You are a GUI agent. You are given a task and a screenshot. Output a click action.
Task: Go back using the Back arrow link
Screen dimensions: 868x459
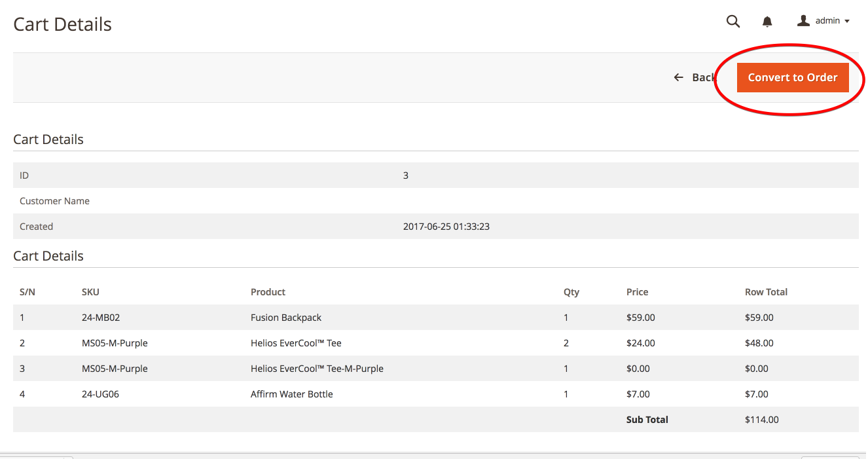coord(695,77)
